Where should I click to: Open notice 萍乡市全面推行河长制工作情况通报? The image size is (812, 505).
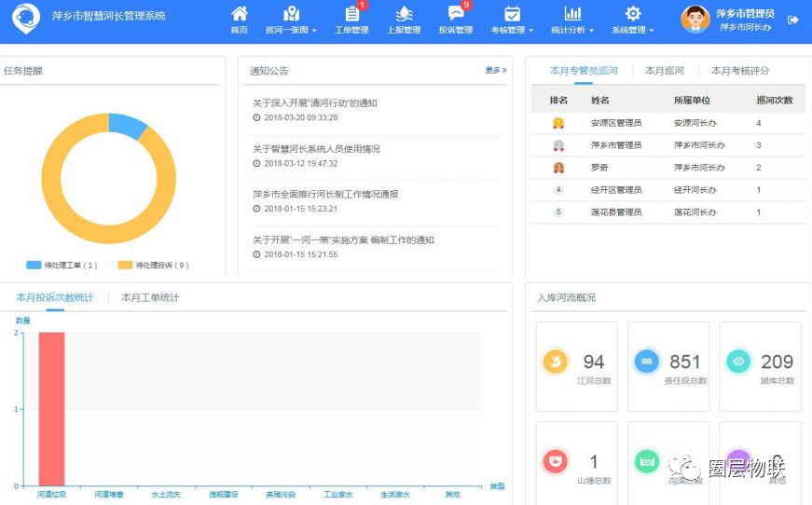click(x=325, y=194)
